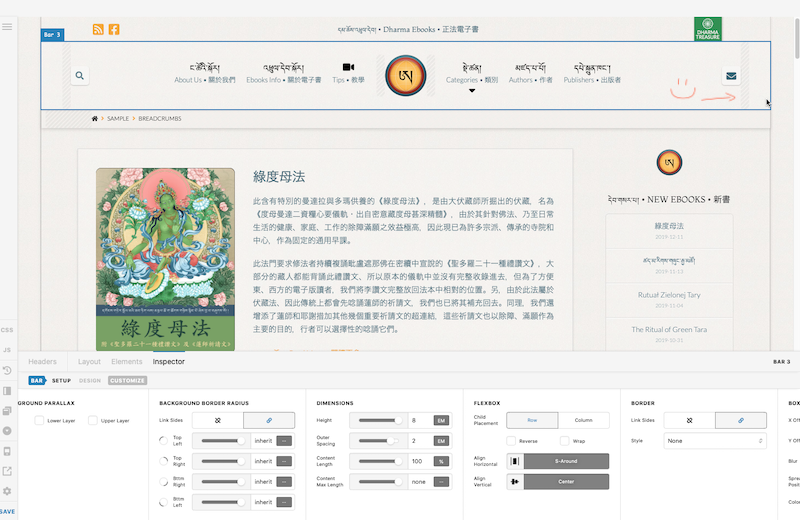Click the round dropdown-arrow icon in sidebar

[7, 431]
